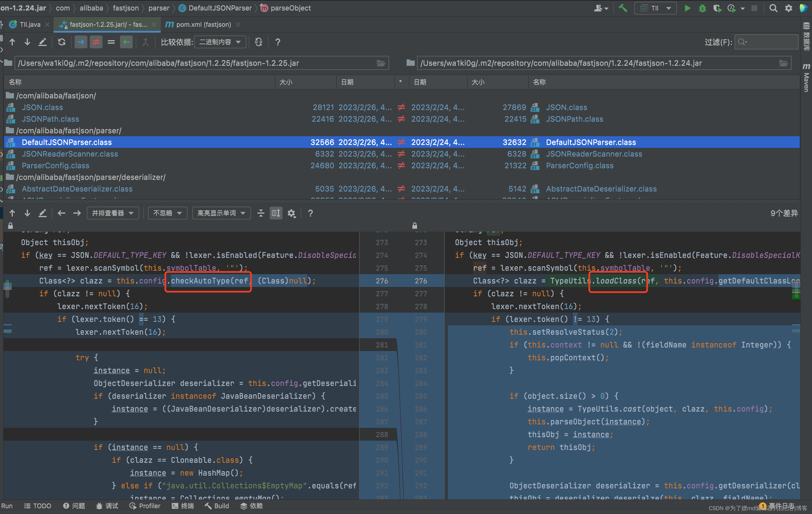Click the Search Everywhere magnifier icon
The image size is (812, 514).
773,8
